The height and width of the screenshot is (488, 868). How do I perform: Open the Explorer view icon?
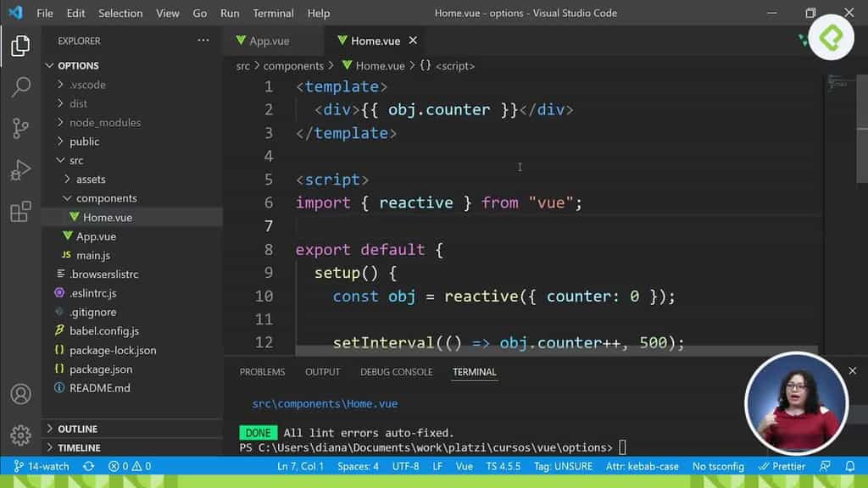point(21,47)
